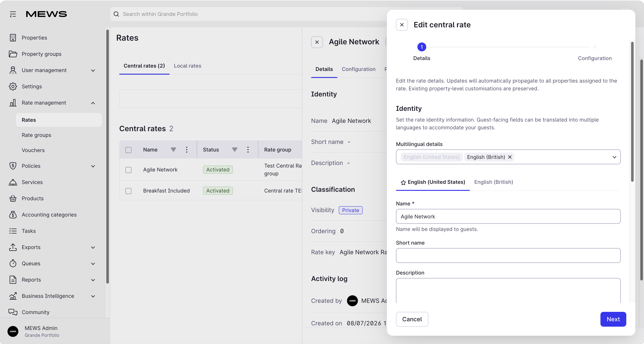
Task: Click the Accounting categories money bag icon
Action: click(x=13, y=214)
